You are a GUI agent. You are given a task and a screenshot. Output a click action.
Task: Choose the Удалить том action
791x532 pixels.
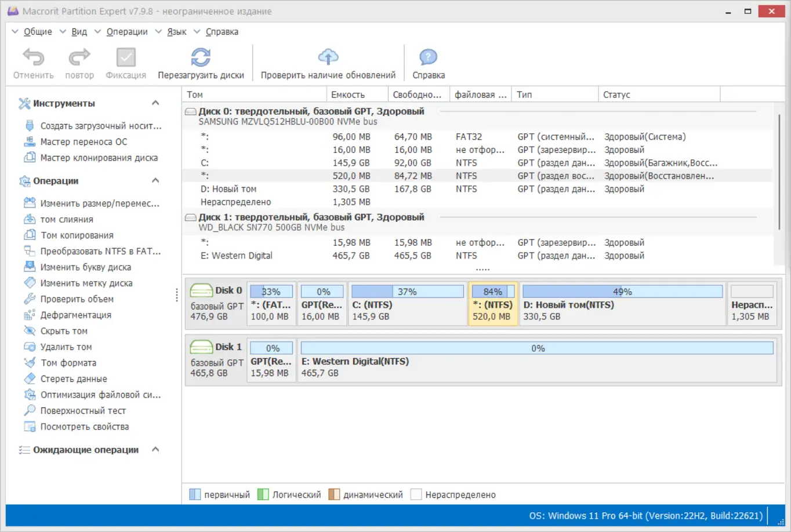pos(74,347)
